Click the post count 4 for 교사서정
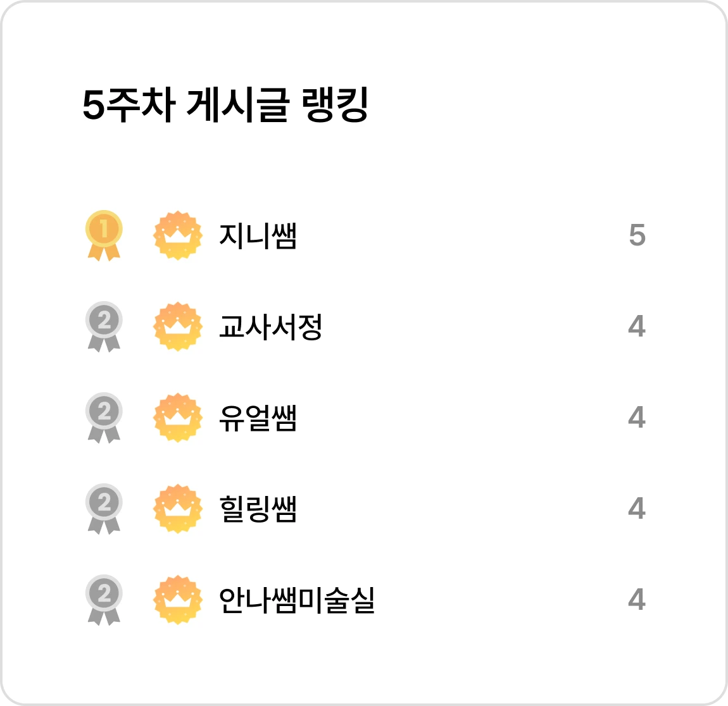728x706 pixels. point(637,326)
